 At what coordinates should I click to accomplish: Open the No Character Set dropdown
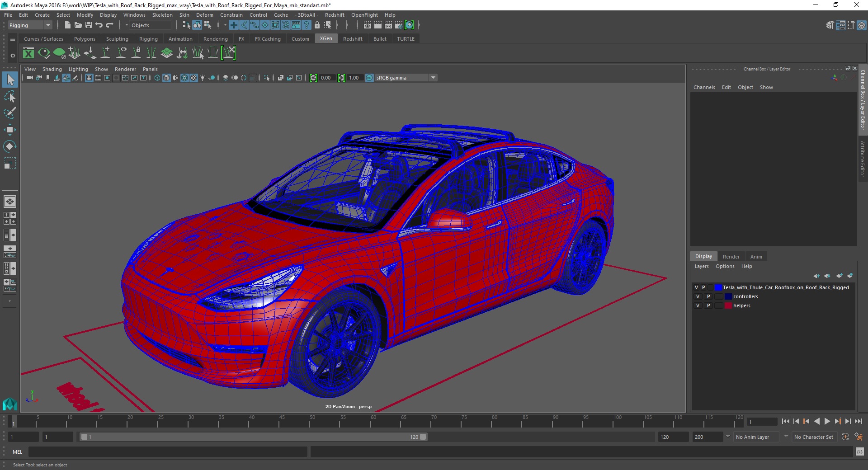(815, 437)
